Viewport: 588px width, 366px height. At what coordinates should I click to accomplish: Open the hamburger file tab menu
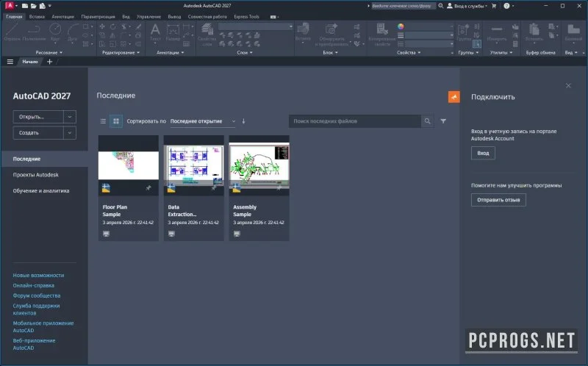10,62
